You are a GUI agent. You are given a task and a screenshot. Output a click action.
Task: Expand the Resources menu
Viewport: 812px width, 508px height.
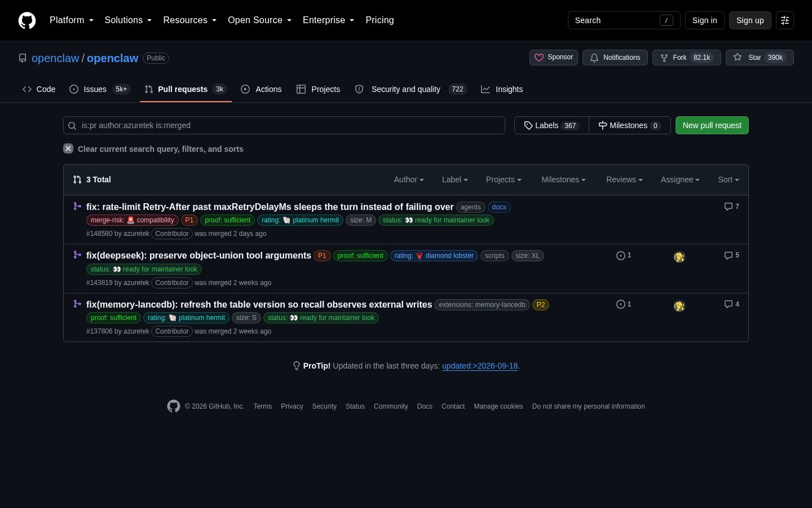pyautogui.click(x=190, y=20)
